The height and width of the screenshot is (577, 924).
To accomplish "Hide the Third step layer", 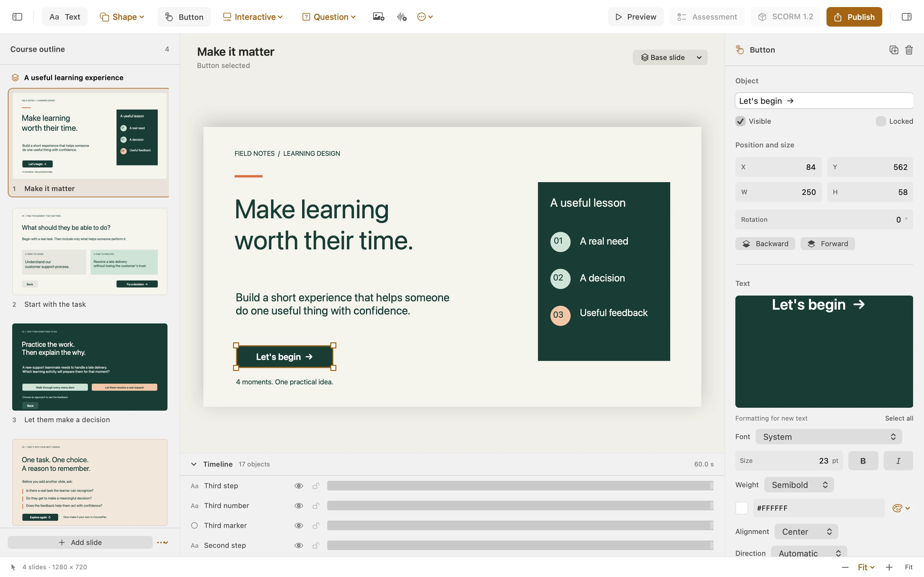I will [299, 486].
